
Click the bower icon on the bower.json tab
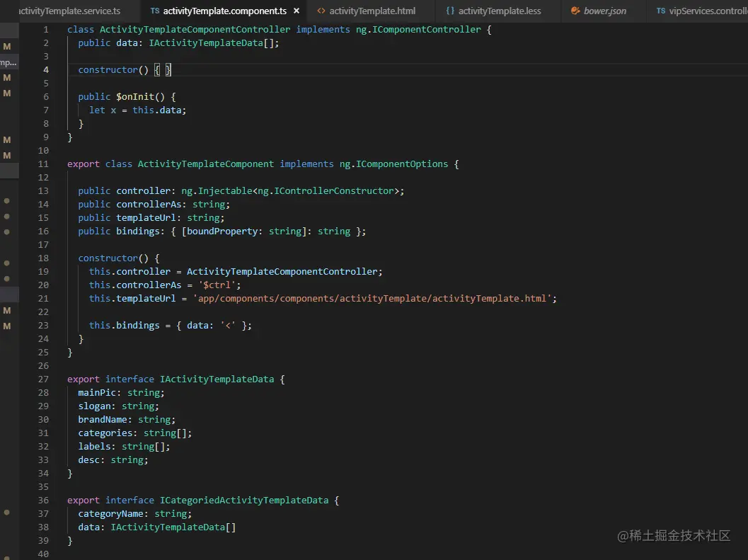[x=575, y=11]
